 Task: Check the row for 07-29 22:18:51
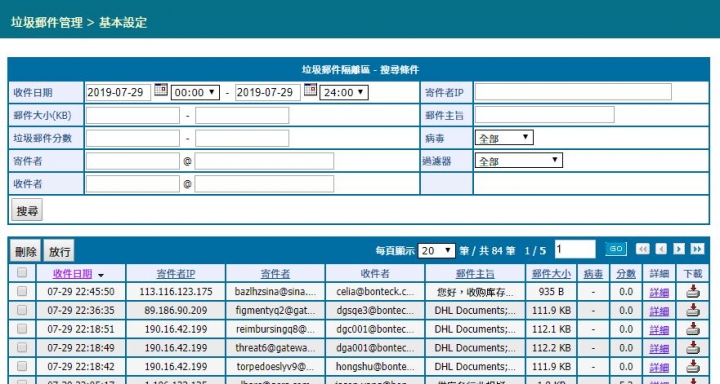(x=22, y=329)
